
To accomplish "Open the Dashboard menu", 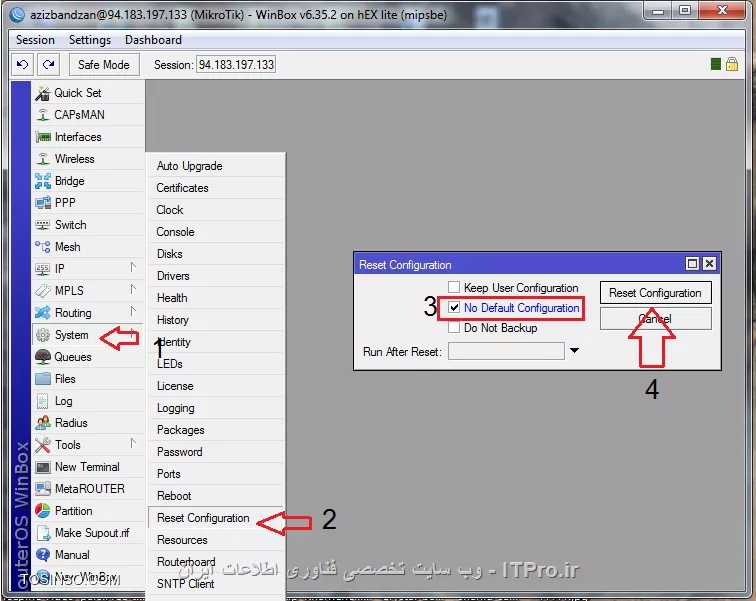I will coord(153,40).
